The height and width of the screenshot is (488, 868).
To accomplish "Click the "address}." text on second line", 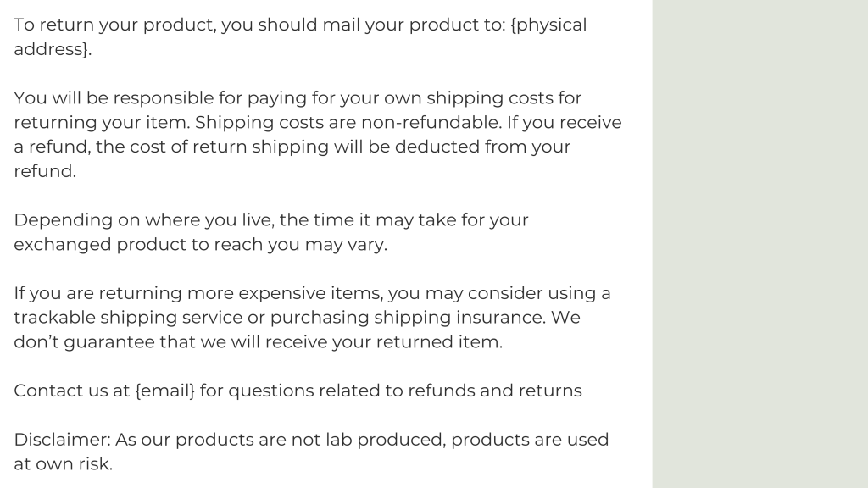I will coord(52,49).
